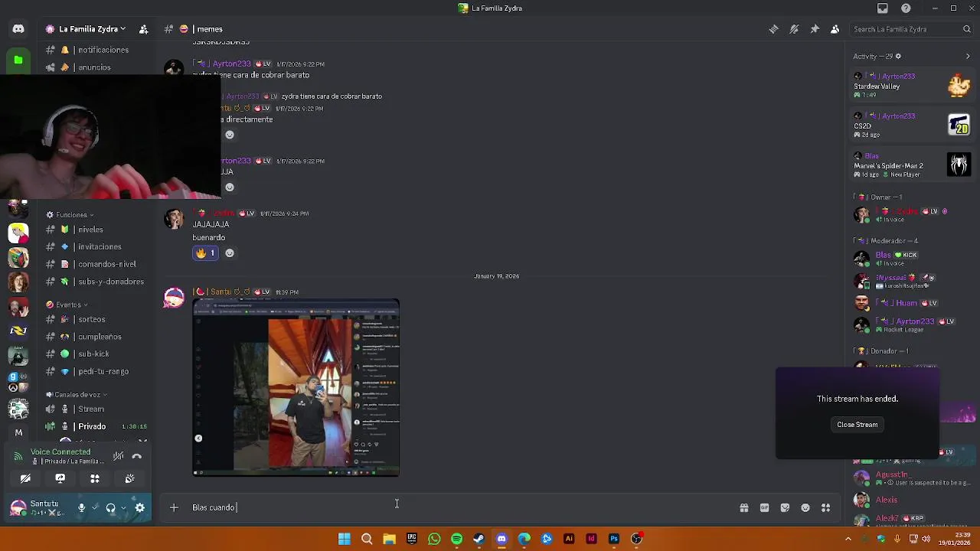Viewport: 980px width, 551px height.
Task: Collapse the Canales de voz category
Action: (x=78, y=395)
